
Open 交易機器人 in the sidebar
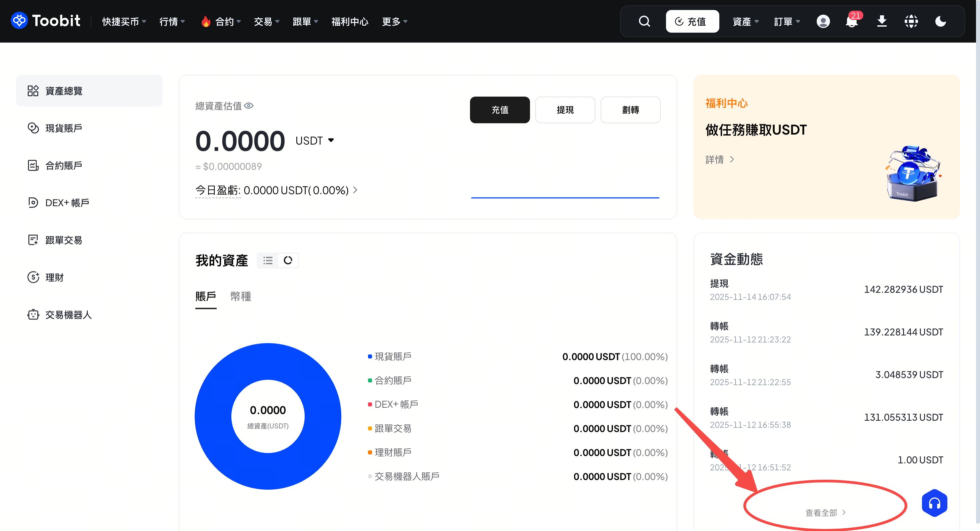pos(68,315)
